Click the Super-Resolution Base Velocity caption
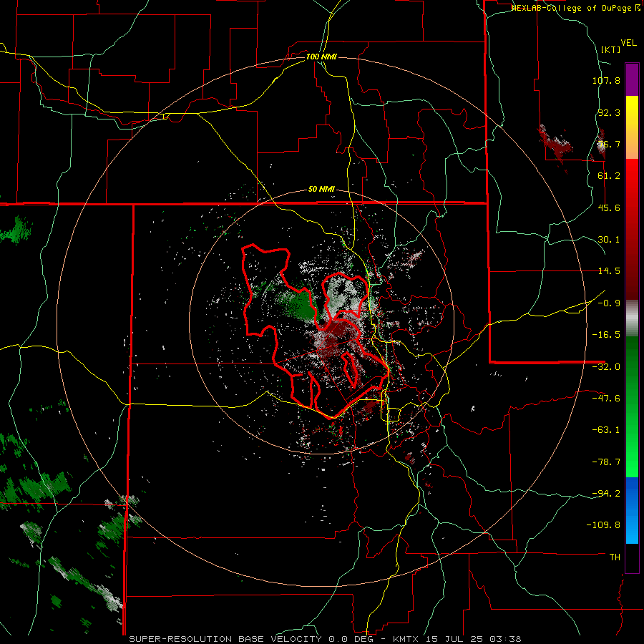The height and width of the screenshot is (644, 644). point(325,639)
